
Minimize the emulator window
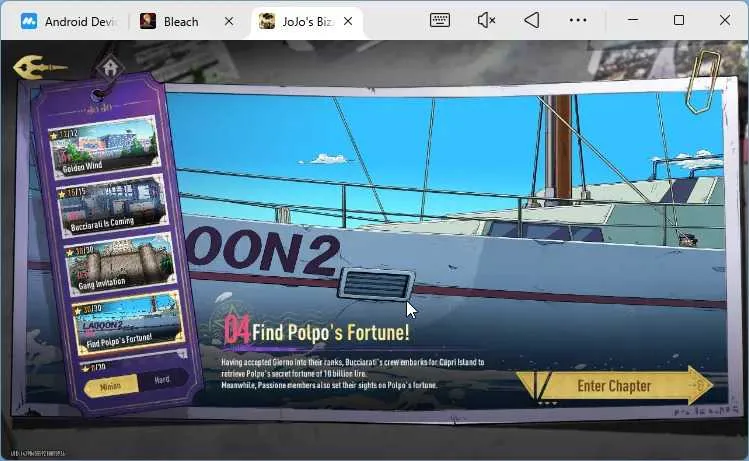[633, 20]
